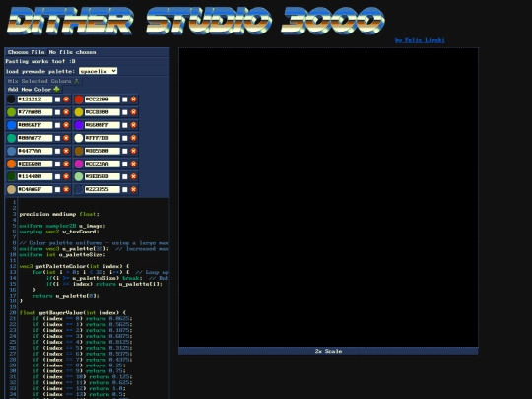This screenshot has height=399, width=532.
Task: Delete the dark green #114400 color
Action: click(66, 176)
